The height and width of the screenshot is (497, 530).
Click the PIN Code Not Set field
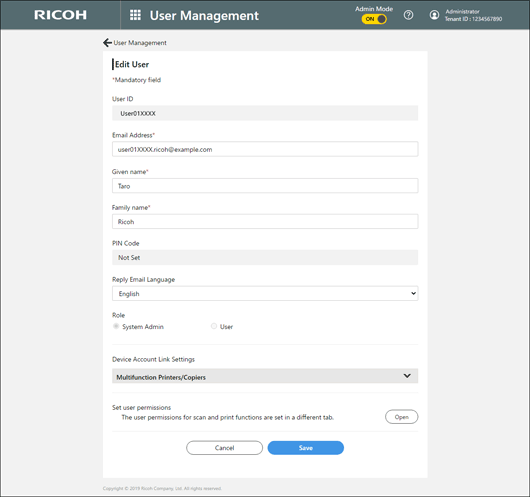tap(265, 258)
